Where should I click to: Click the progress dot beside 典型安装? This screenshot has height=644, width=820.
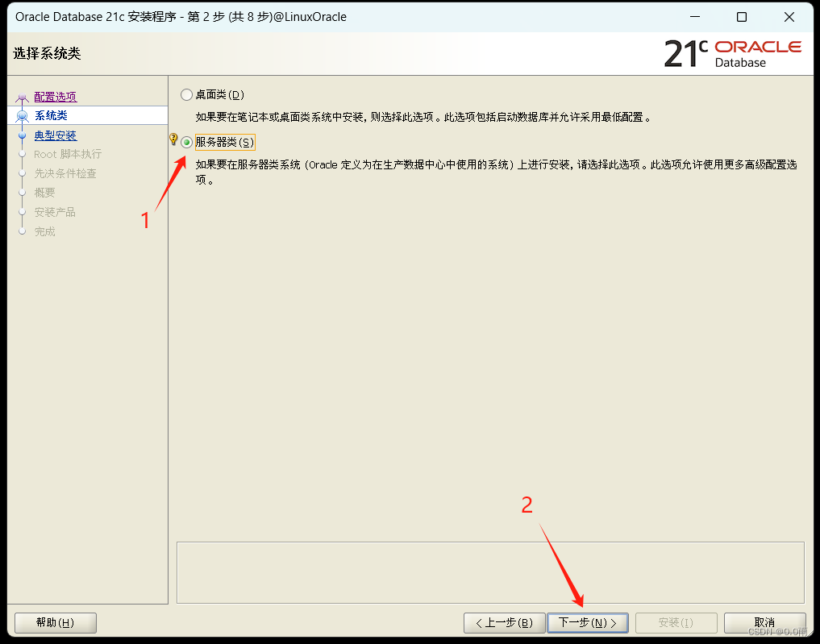pyautogui.click(x=23, y=135)
